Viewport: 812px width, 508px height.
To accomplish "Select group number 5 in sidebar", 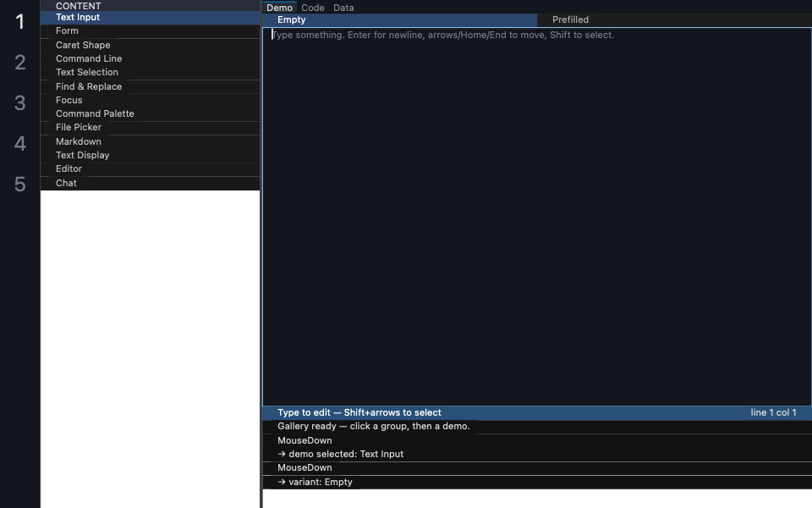I will (19, 184).
